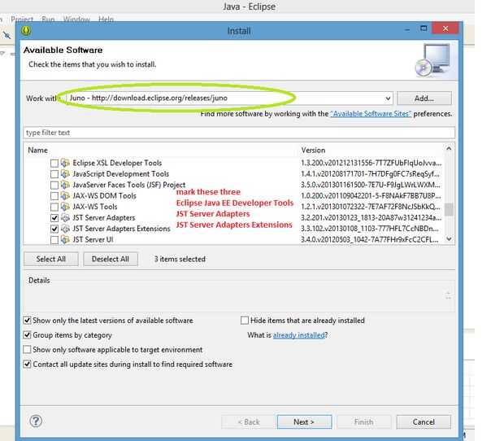Image resolution: width=504 pixels, height=441 pixels.
Task: Open the Run menu in Eclipse window
Action: [x=48, y=20]
